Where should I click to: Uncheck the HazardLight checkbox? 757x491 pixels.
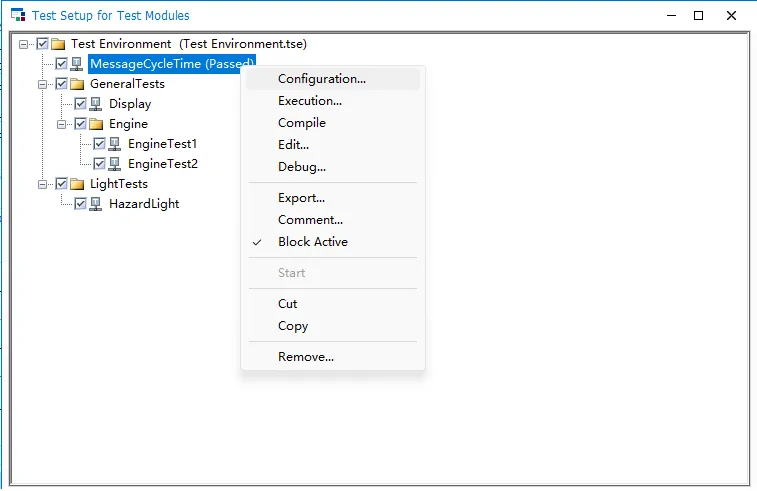(80, 204)
